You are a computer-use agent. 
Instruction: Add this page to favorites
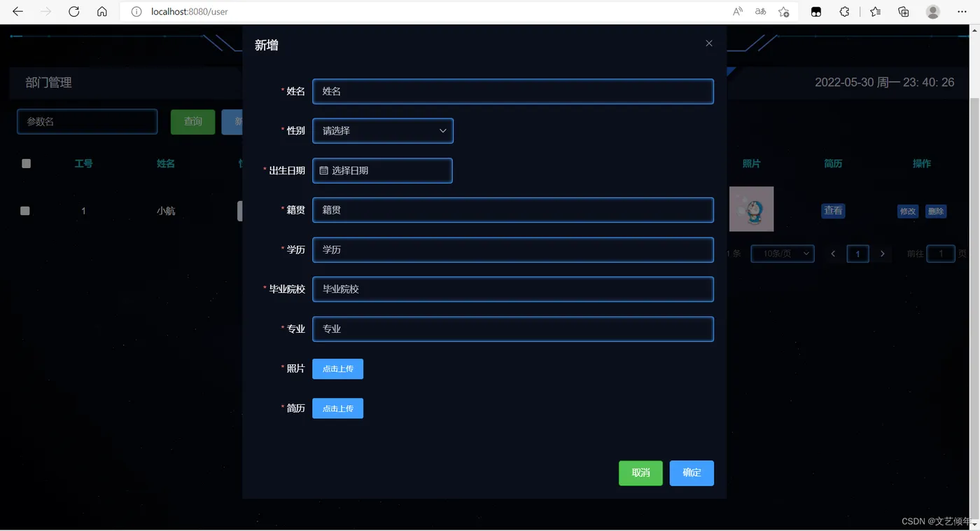(784, 12)
